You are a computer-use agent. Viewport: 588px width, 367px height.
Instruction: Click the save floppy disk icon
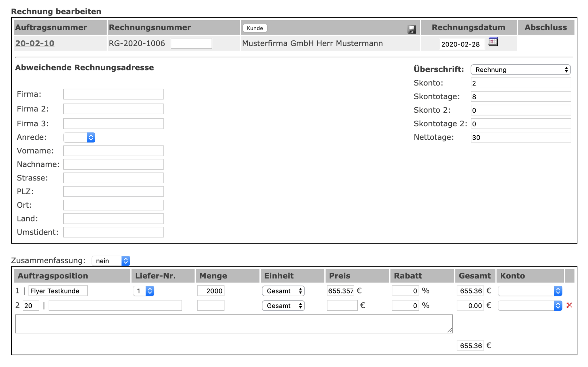[x=412, y=29]
